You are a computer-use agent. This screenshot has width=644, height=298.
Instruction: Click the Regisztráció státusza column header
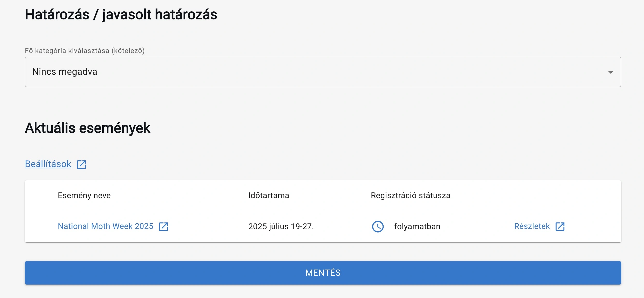(411, 196)
